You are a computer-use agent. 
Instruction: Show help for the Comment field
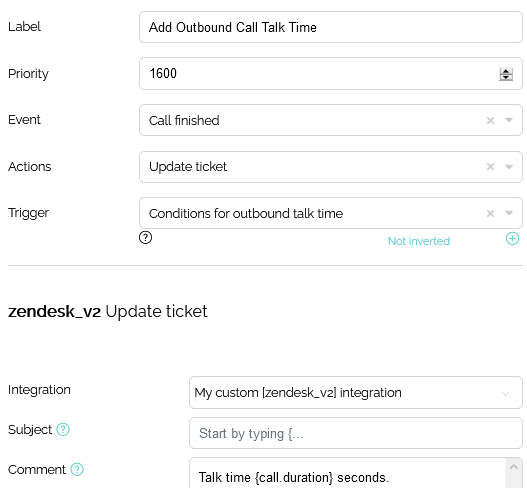(x=77, y=470)
